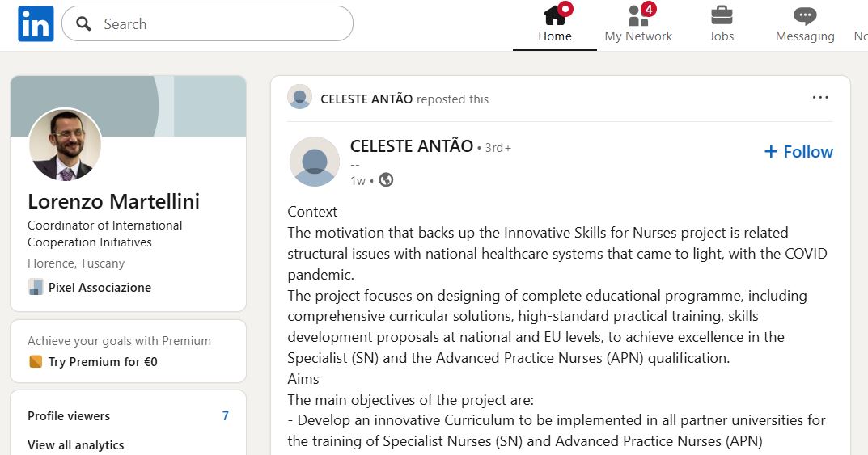Screen dimensions: 868x455
Task: Click View all analytics link
Action: click(76, 445)
